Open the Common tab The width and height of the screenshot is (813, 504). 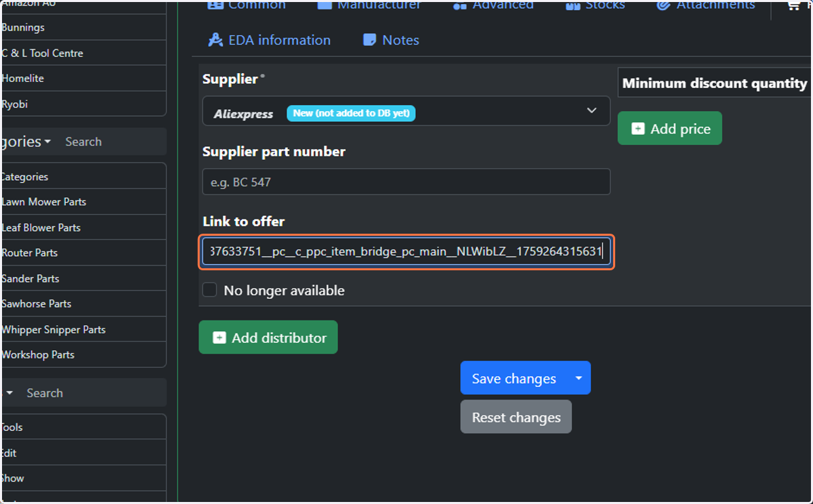(247, 5)
